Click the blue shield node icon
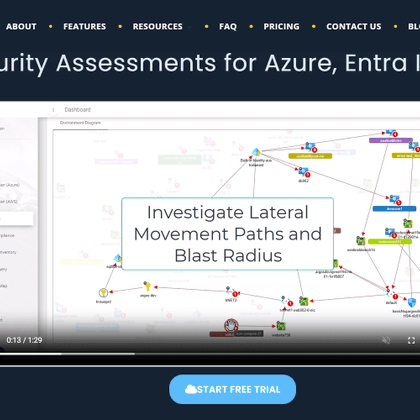 click(412, 303)
